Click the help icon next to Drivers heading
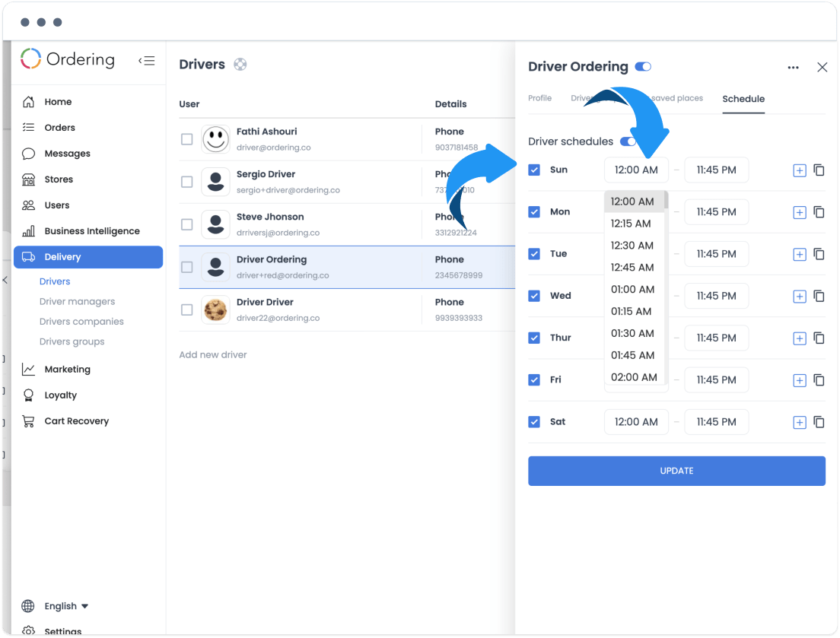The image size is (840, 638). point(240,64)
